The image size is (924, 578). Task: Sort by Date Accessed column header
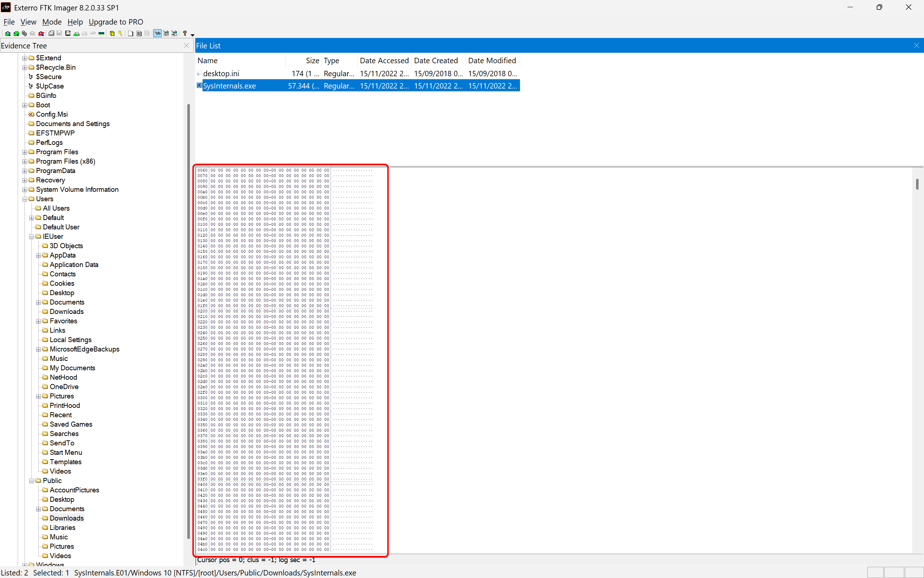coord(384,60)
